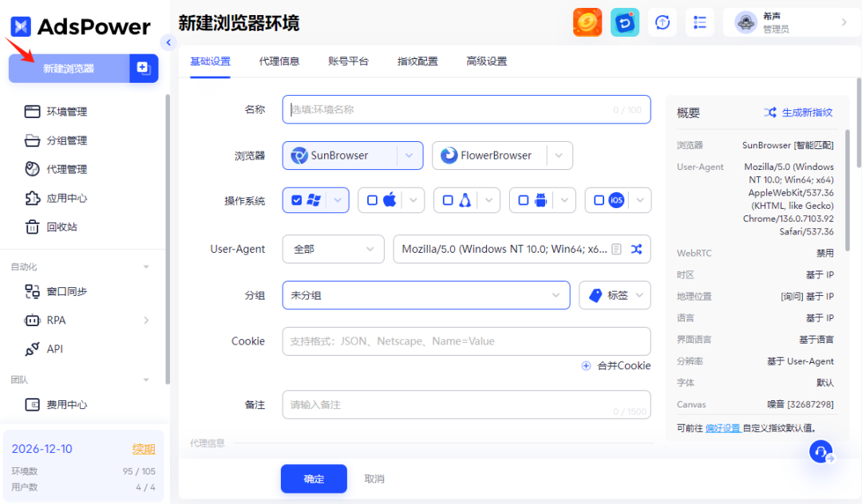Uncheck the Windows operating system checkbox
Screen dimensions: 862x504
[x=297, y=200]
